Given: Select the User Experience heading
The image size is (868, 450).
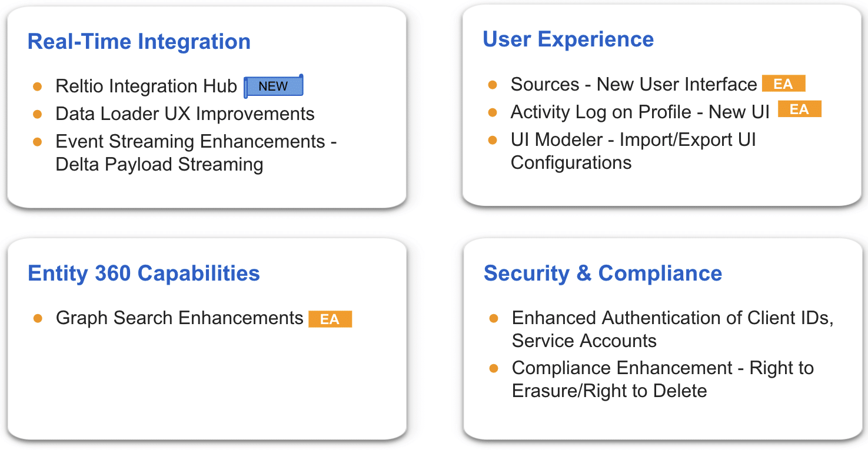Looking at the screenshot, I should [568, 39].
